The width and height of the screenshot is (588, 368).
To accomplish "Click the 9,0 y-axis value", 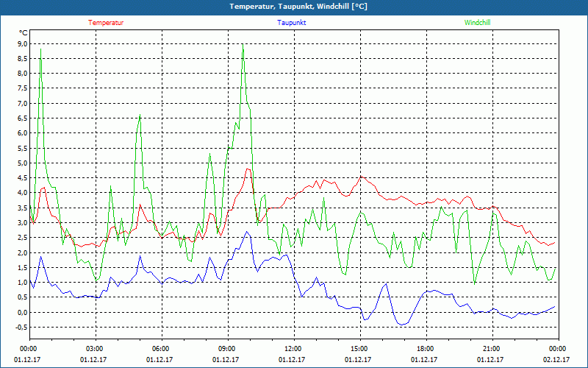I will pyautogui.click(x=23, y=43).
